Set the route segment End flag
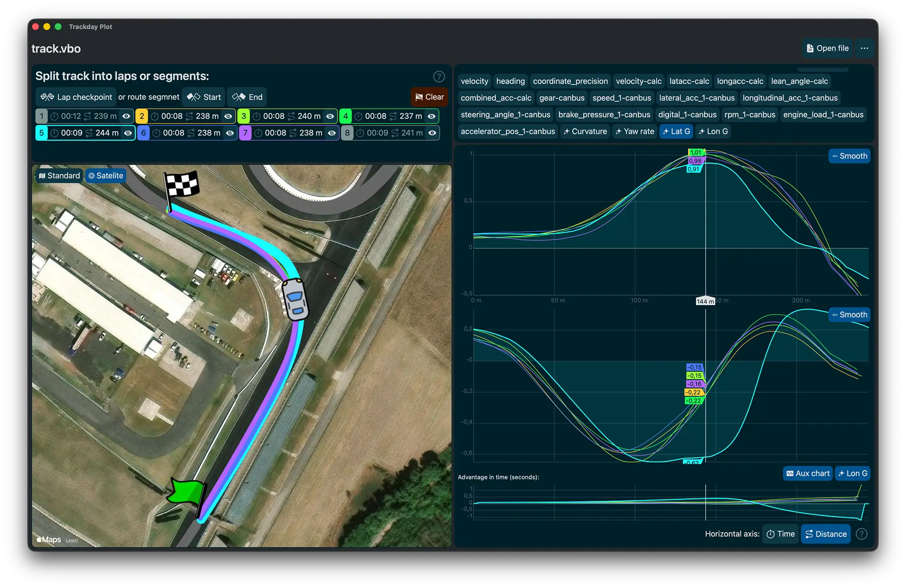Screen dimensions: 906x588 pyautogui.click(x=247, y=97)
